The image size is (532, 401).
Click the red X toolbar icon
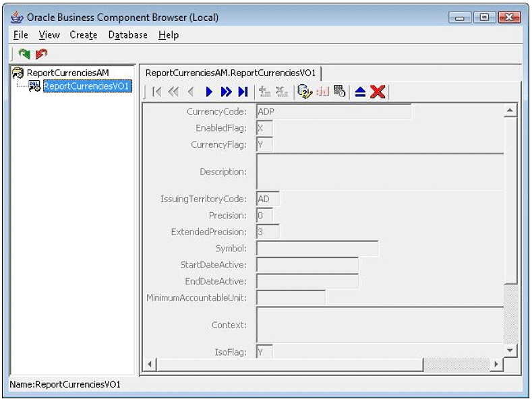point(378,92)
